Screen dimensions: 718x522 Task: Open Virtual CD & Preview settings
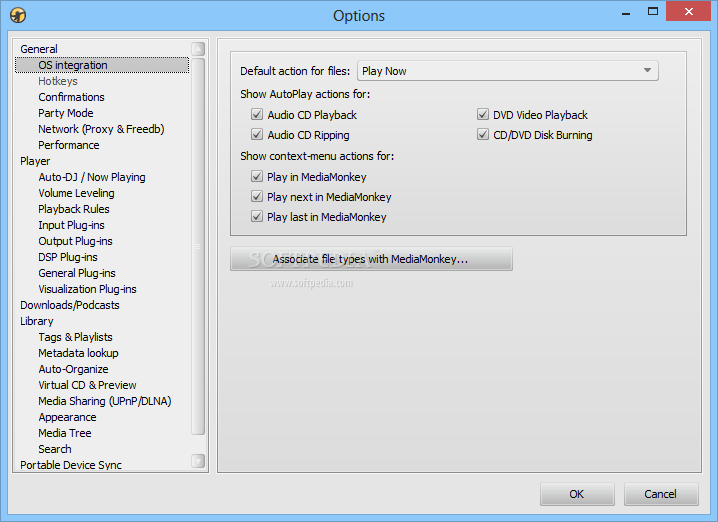(x=87, y=385)
